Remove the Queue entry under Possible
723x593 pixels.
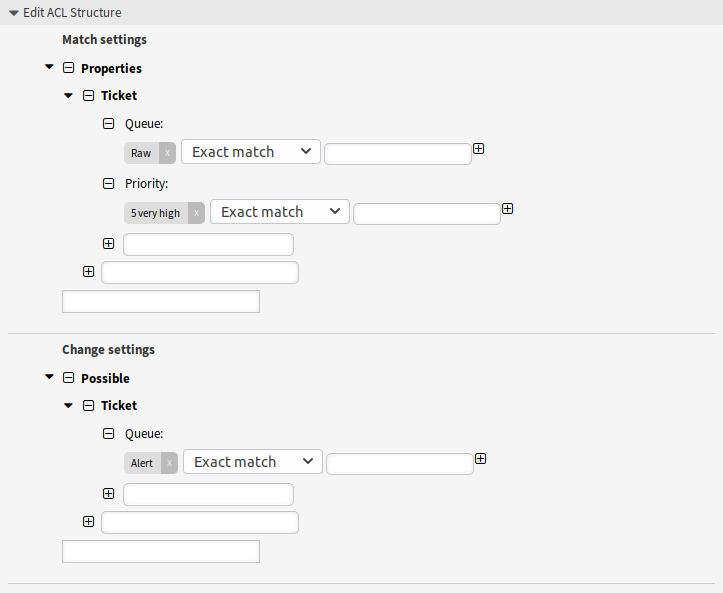coord(108,433)
